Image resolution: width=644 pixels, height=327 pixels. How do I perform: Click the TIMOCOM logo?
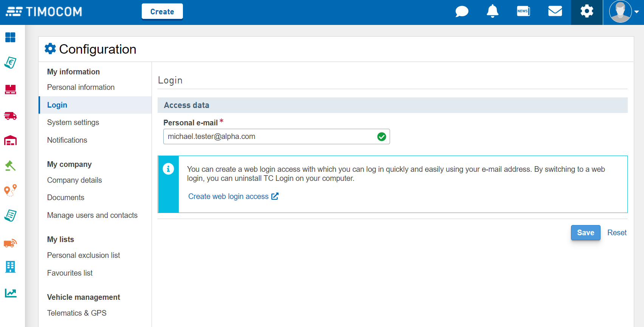pyautogui.click(x=44, y=12)
